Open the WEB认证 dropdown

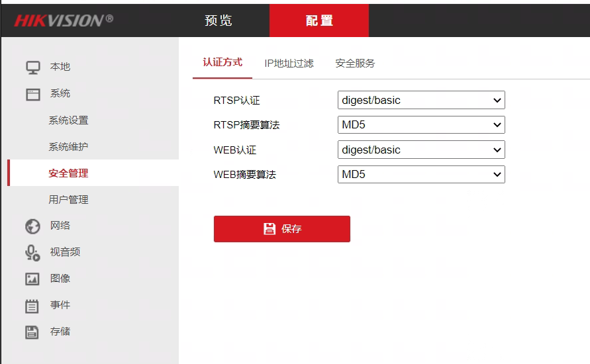(421, 150)
